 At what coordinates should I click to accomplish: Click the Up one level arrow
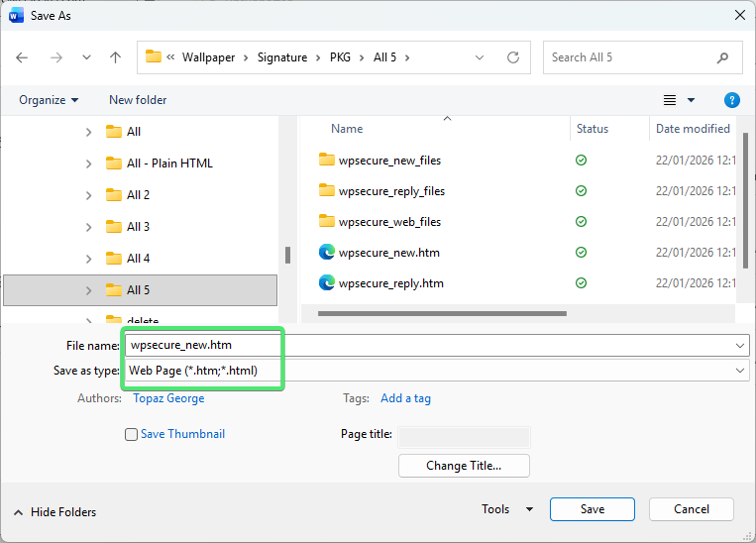point(115,57)
